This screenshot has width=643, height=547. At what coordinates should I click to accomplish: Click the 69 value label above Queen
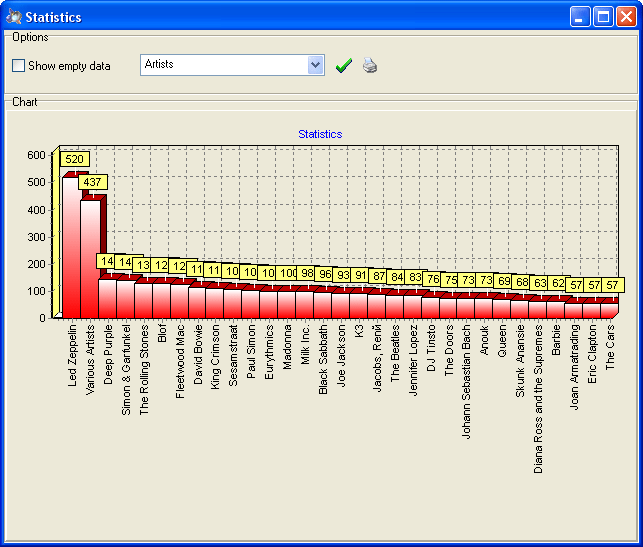(504, 281)
